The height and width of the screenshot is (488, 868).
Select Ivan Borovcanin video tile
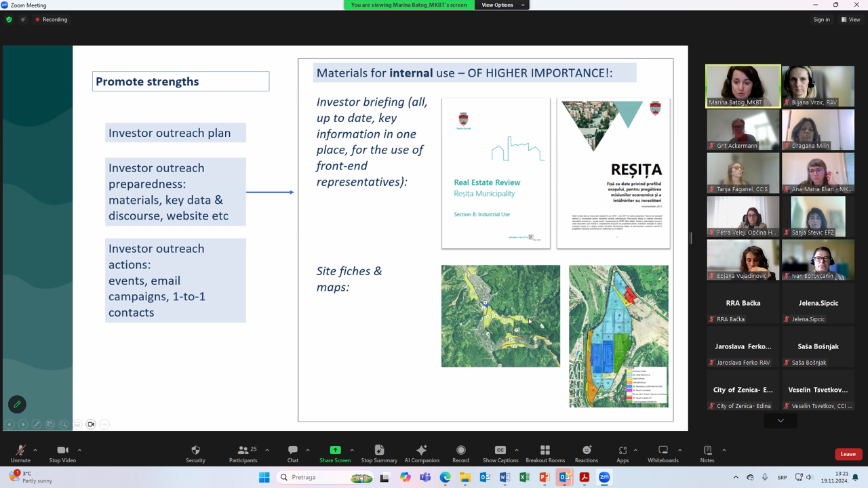point(818,260)
